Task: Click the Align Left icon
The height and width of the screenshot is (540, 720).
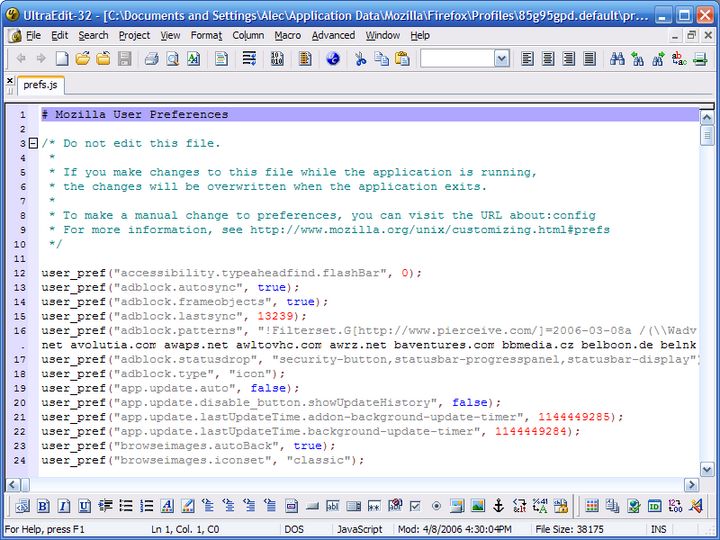Action: (527, 59)
